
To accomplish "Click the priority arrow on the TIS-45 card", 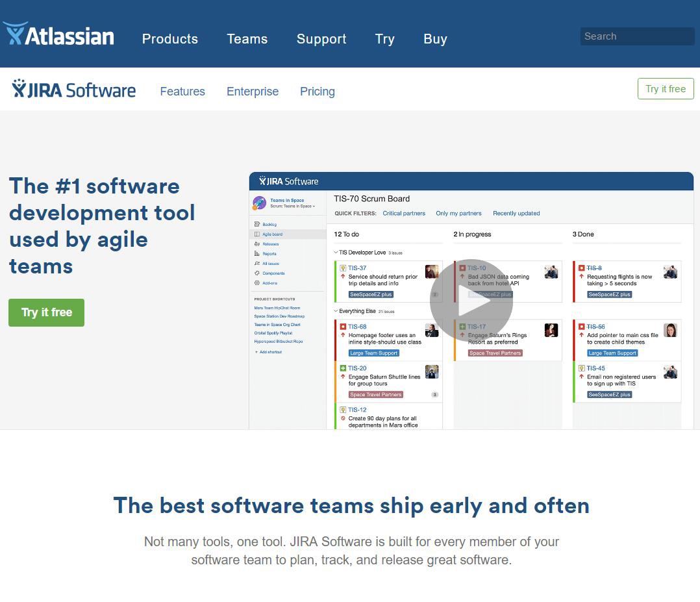I will click(581, 377).
